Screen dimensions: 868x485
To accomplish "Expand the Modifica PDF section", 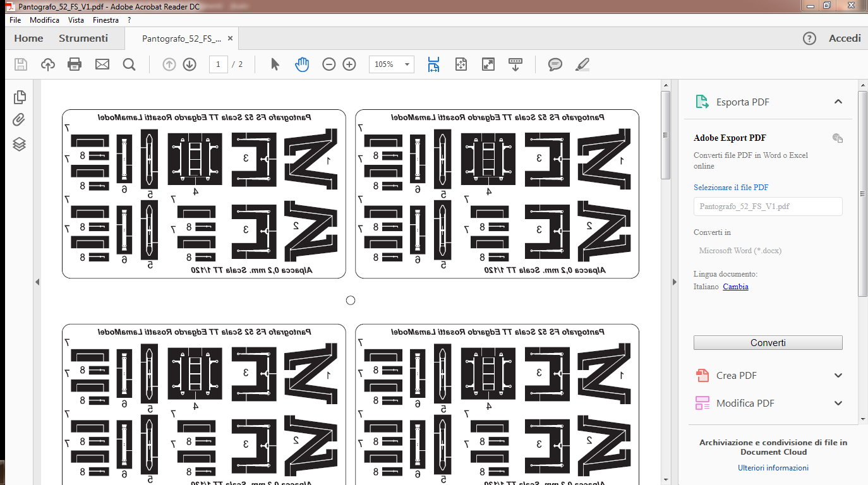I will pyautogui.click(x=838, y=404).
